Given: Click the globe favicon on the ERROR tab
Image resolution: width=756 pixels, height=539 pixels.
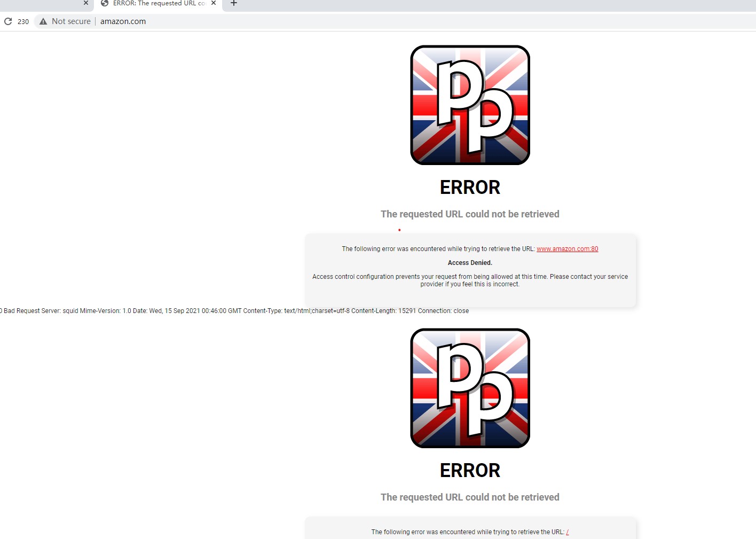Looking at the screenshot, I should click(105, 3).
